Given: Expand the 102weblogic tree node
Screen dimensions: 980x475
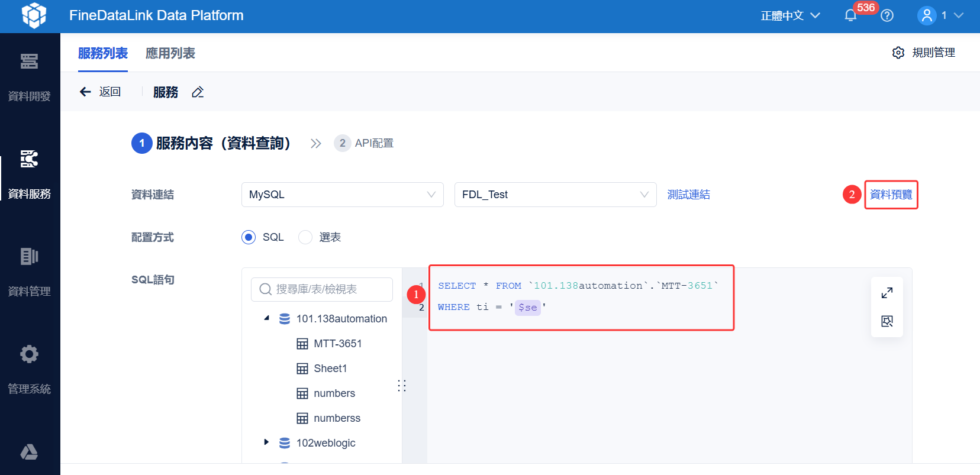Looking at the screenshot, I should pyautogui.click(x=266, y=442).
